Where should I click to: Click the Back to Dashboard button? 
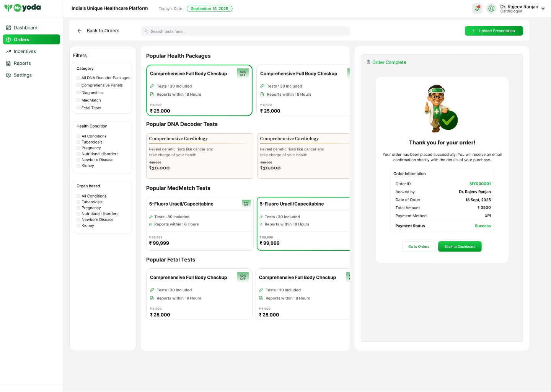460,247
